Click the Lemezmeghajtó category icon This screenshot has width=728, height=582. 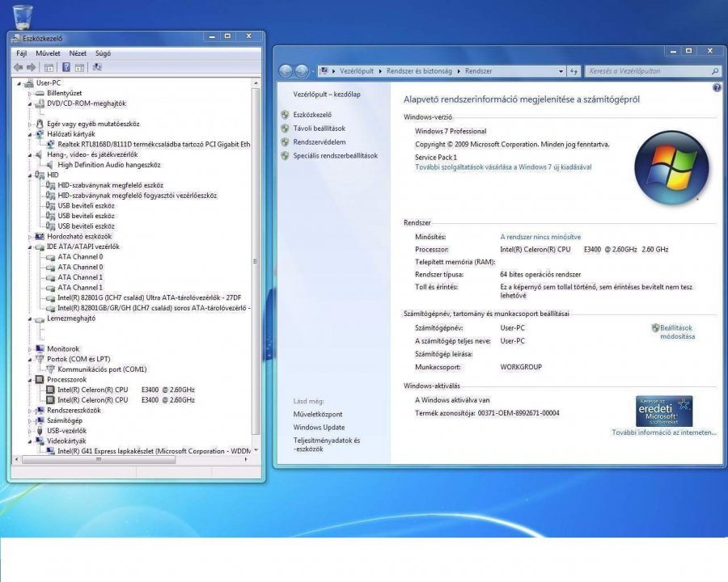coord(40,318)
